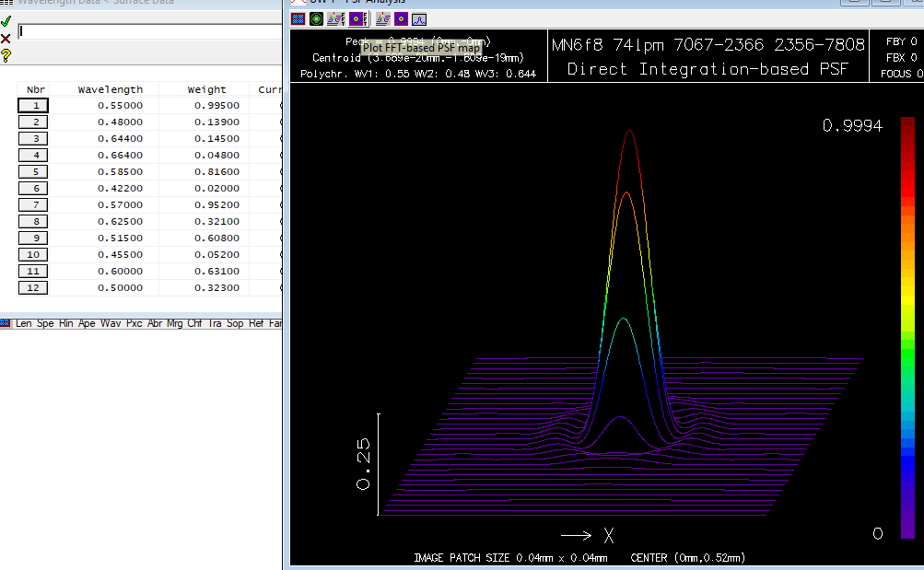924x570 pixels.
Task: Switch to the Len tab
Action: pos(24,323)
